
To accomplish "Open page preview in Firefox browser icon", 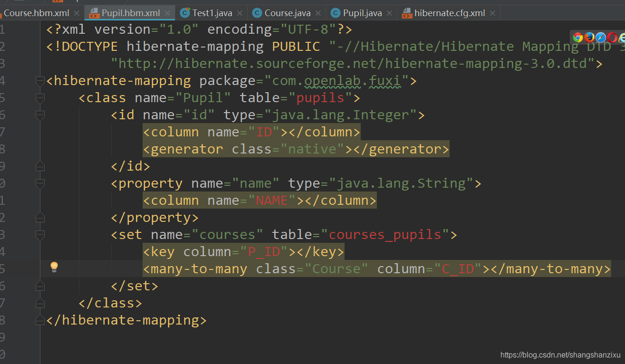I will pos(589,38).
